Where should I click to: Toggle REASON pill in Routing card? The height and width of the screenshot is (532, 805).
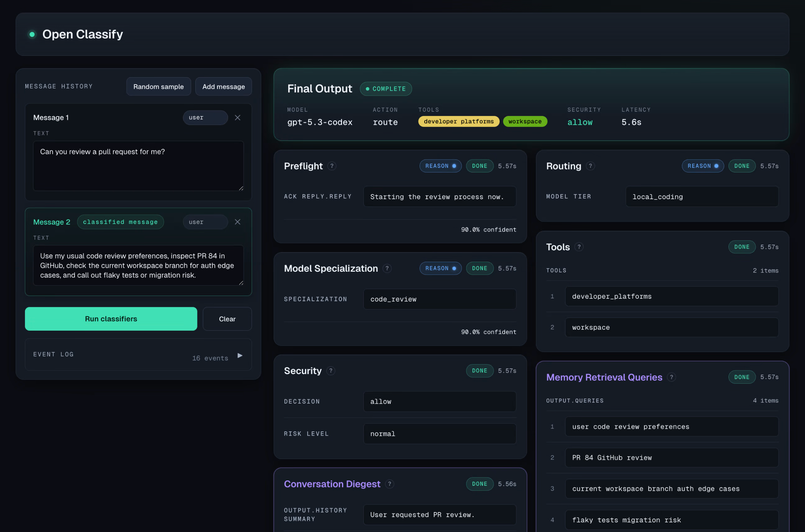703,166
